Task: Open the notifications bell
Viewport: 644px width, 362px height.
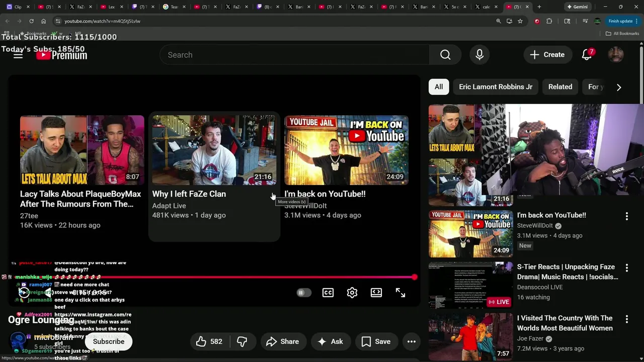Action: 587,55
